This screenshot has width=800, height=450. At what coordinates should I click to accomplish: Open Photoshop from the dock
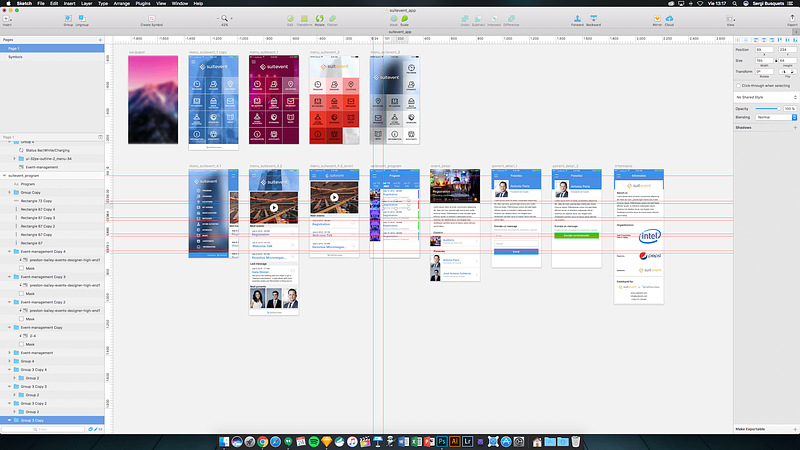(x=442, y=442)
